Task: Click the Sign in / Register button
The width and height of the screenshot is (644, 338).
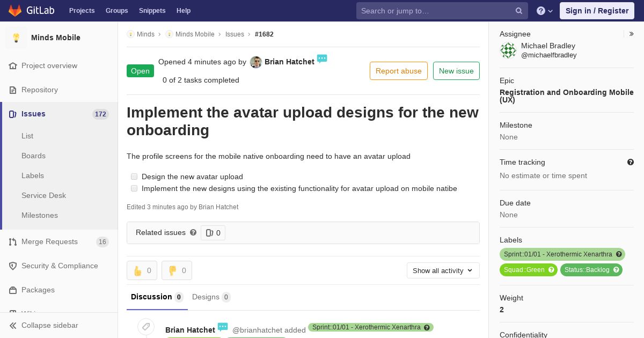Action: click(597, 11)
